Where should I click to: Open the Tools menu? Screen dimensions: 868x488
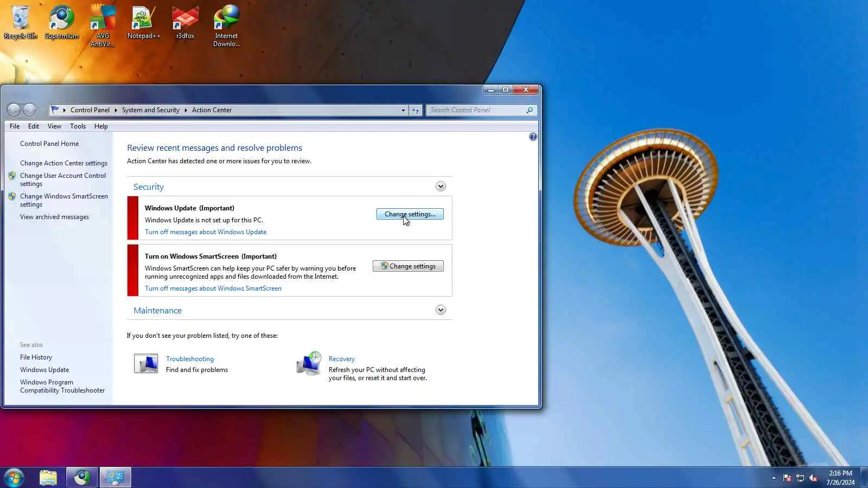pos(78,126)
